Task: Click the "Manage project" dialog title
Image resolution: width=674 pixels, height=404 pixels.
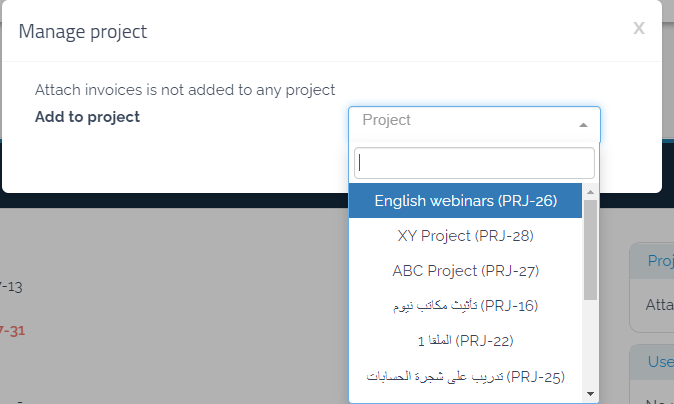Action: click(x=83, y=31)
